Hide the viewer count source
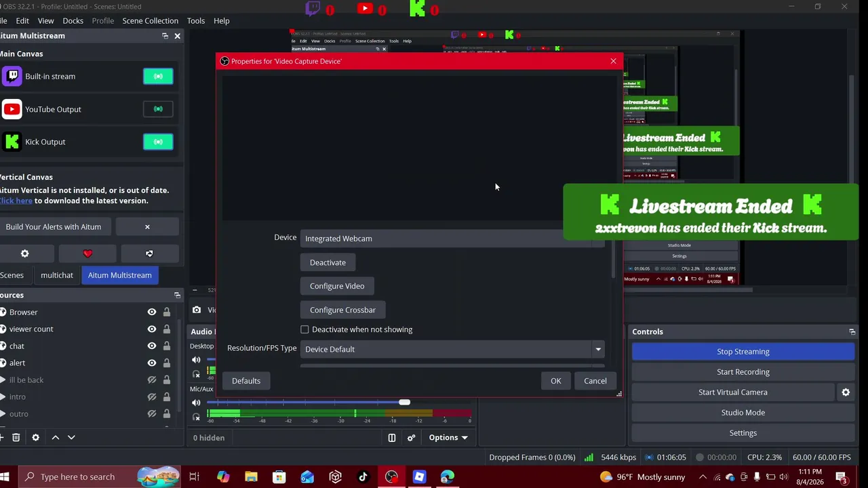The image size is (868, 488). tap(151, 329)
